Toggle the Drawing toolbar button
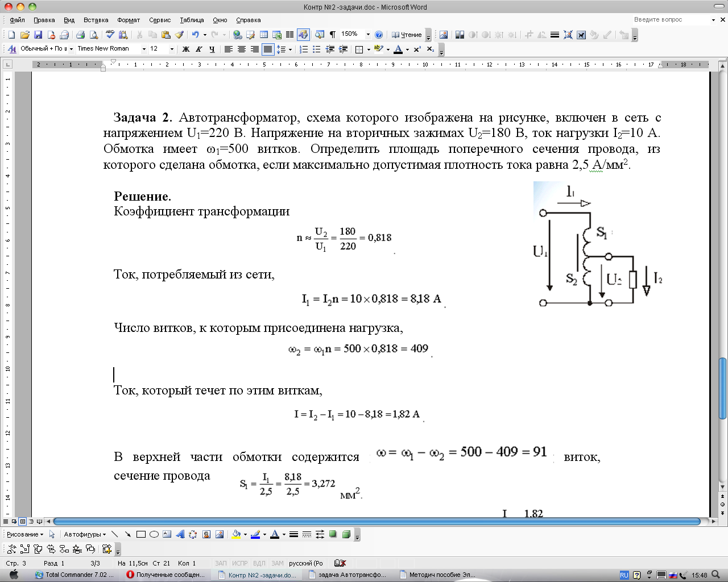The height and width of the screenshot is (582, 728). [x=303, y=35]
